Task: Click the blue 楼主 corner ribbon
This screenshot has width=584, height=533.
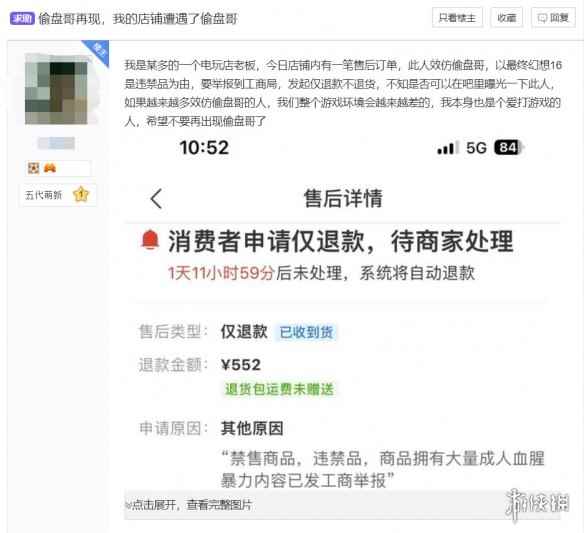Action: (97, 52)
